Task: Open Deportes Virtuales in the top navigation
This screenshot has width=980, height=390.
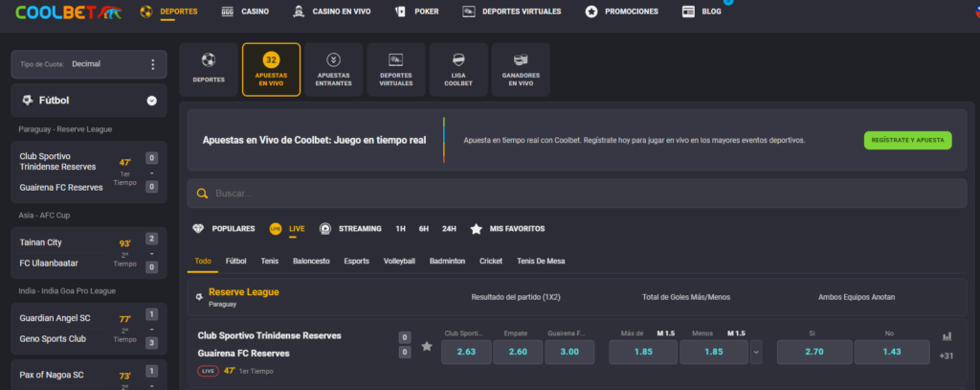Action: [x=522, y=11]
